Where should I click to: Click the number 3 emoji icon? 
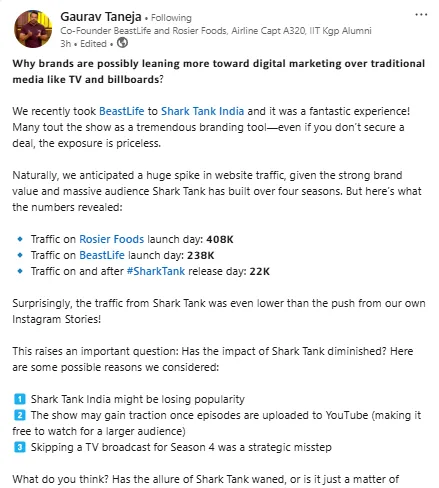tap(20, 447)
